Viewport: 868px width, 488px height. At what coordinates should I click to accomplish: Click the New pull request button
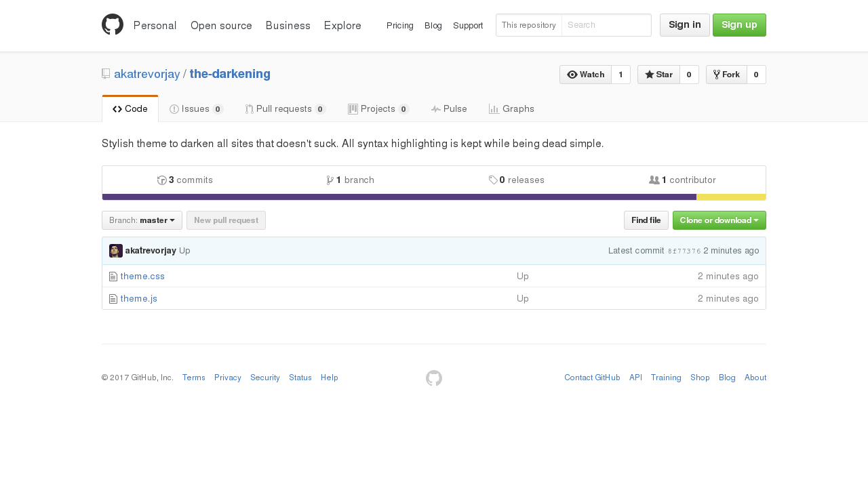(226, 220)
